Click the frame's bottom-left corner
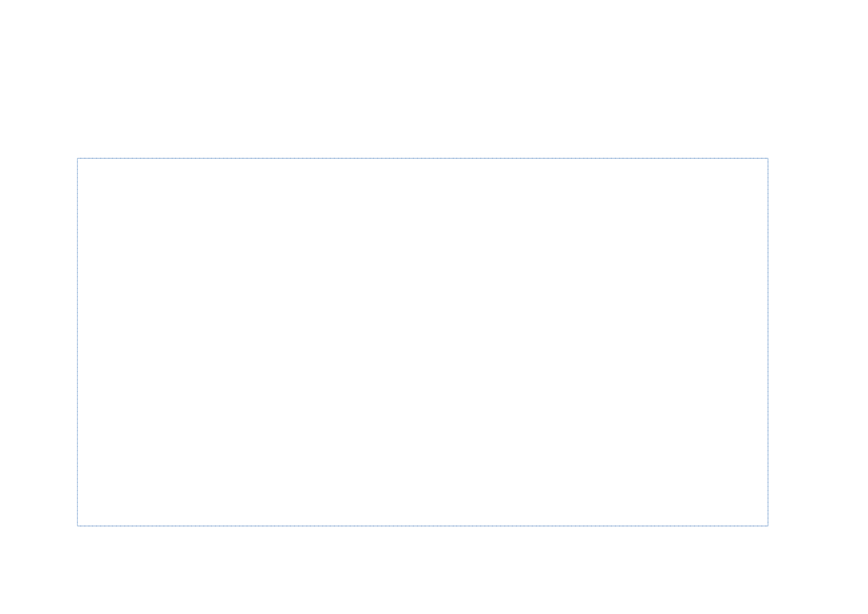This screenshot has height=614, width=868. (x=78, y=526)
